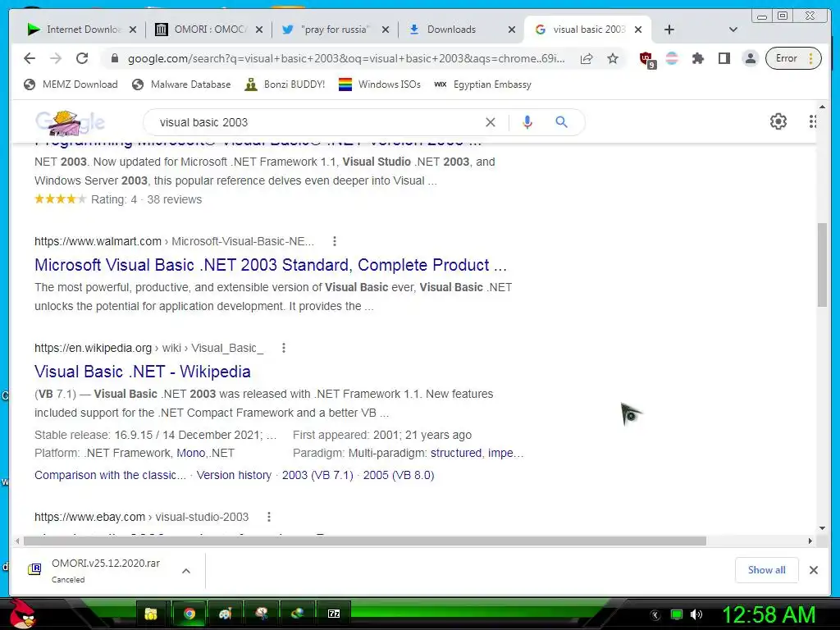
Task: Click the 'Mono' platform link
Action: (190, 453)
